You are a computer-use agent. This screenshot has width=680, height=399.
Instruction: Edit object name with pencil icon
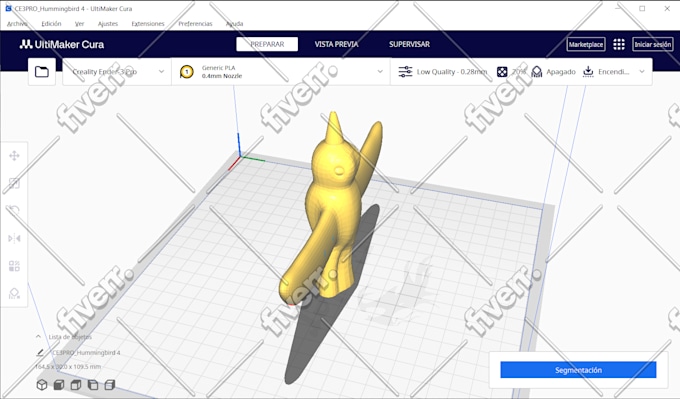40,353
